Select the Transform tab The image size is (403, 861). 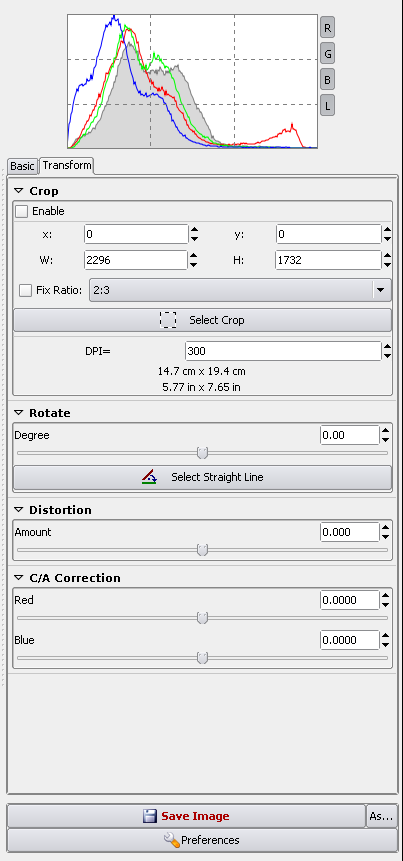[67, 165]
